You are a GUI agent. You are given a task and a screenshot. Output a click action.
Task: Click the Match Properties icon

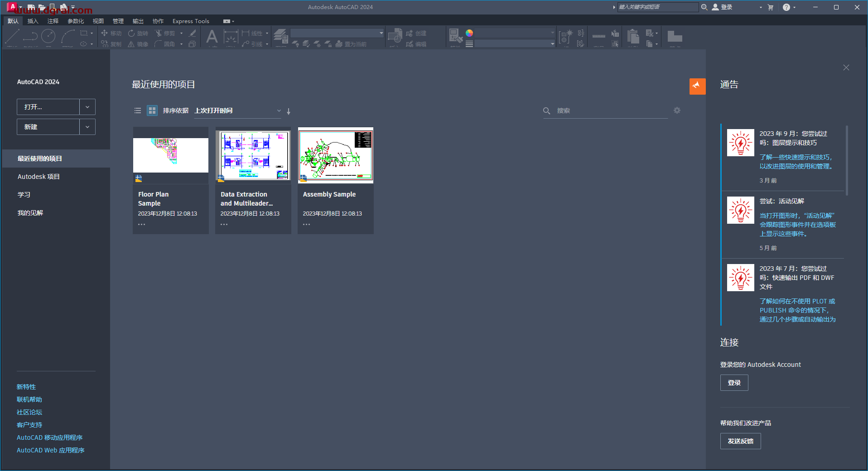point(455,36)
